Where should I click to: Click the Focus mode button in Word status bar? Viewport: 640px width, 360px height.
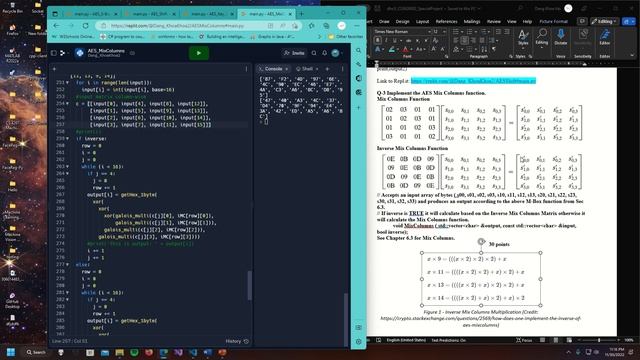[x=524, y=340]
